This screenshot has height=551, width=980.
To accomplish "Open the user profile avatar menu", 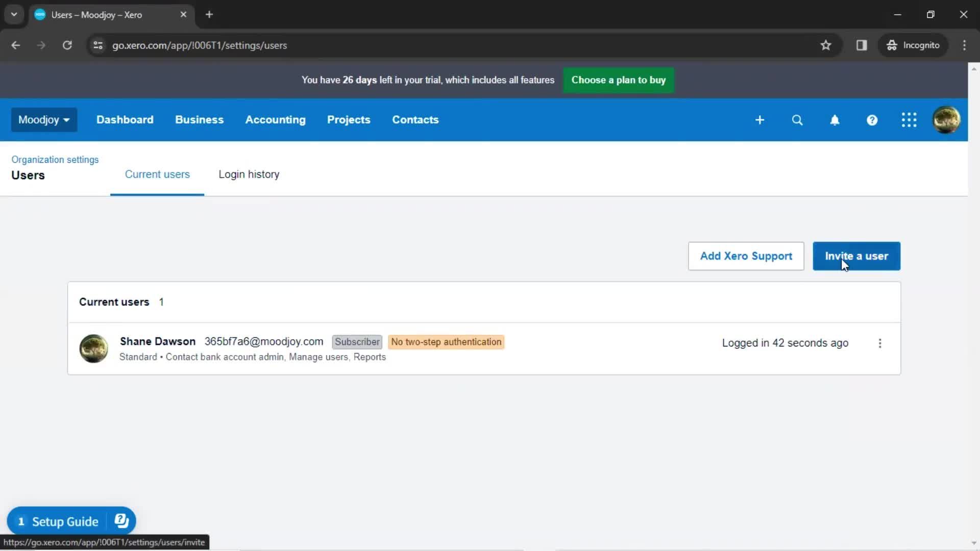I will tap(946, 120).
